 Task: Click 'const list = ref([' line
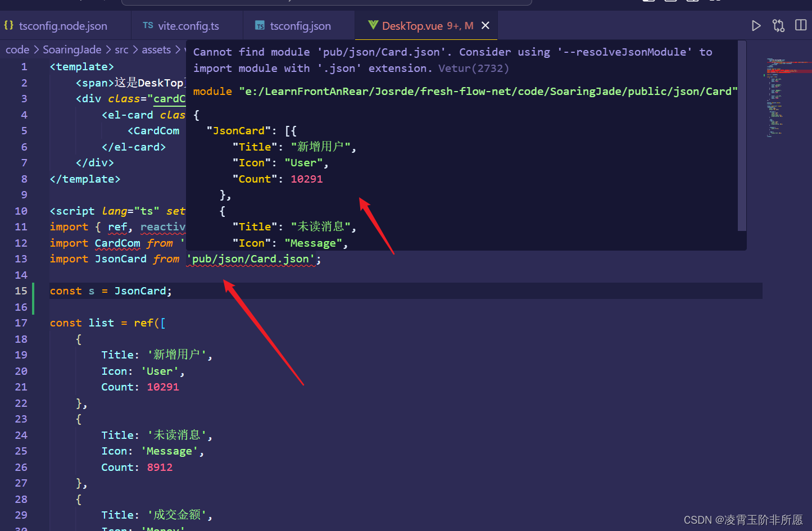pos(107,323)
